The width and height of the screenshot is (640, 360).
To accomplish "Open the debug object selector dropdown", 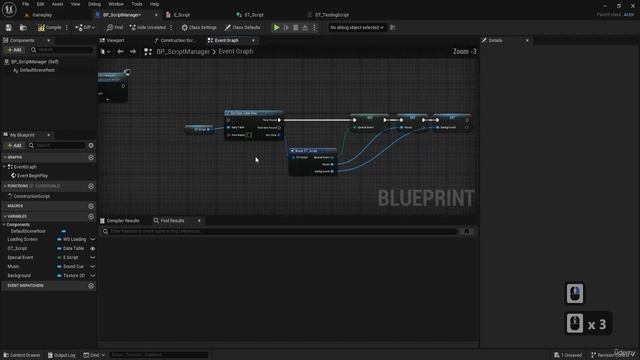I will click(x=357, y=27).
